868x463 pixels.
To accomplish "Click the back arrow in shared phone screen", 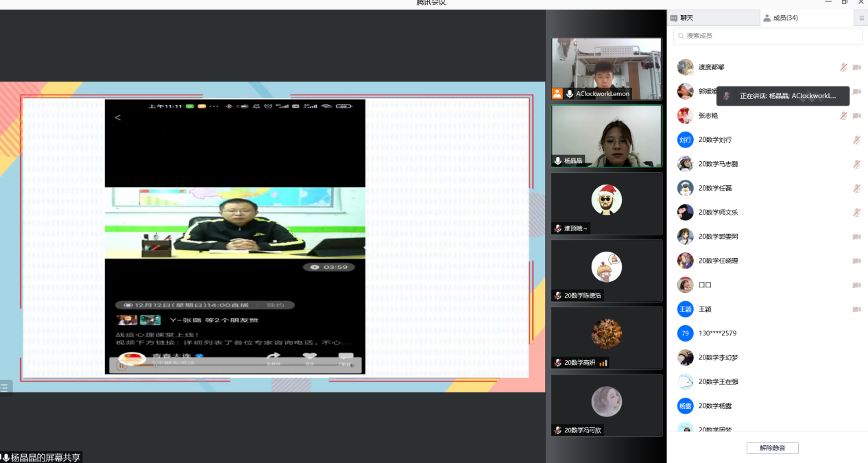I will pyautogui.click(x=117, y=118).
